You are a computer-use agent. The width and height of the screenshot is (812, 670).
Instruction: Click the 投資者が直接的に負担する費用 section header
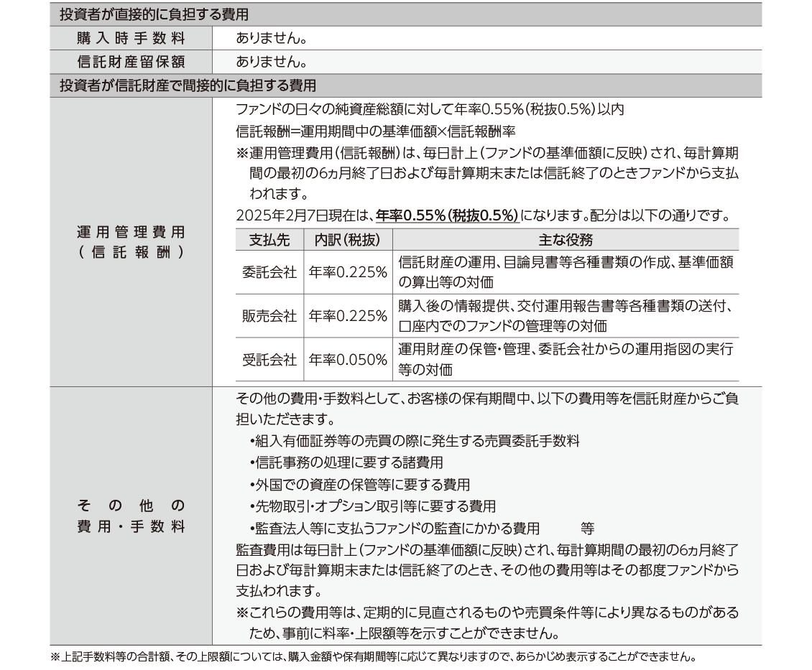pyautogui.click(x=158, y=14)
